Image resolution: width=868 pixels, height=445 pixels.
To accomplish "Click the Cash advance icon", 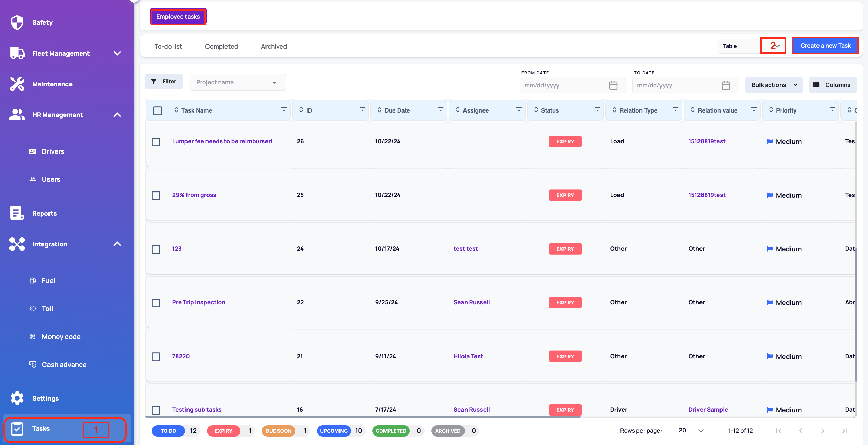I will click(33, 364).
